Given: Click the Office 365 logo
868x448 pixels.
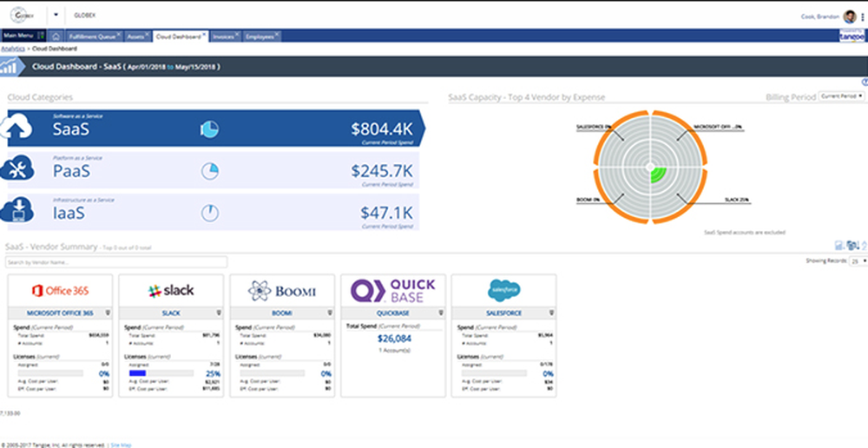Looking at the screenshot, I should [x=60, y=290].
